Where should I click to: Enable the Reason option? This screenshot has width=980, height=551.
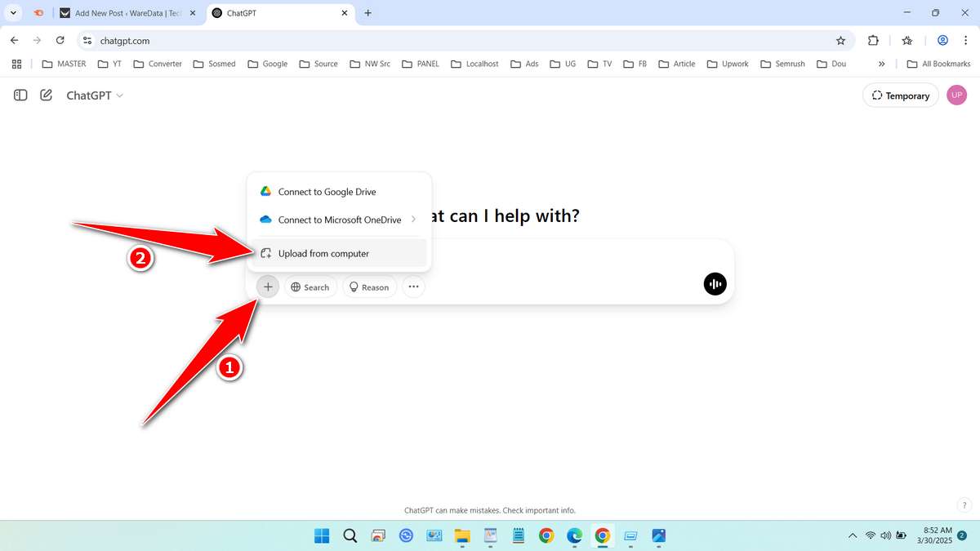(x=369, y=287)
